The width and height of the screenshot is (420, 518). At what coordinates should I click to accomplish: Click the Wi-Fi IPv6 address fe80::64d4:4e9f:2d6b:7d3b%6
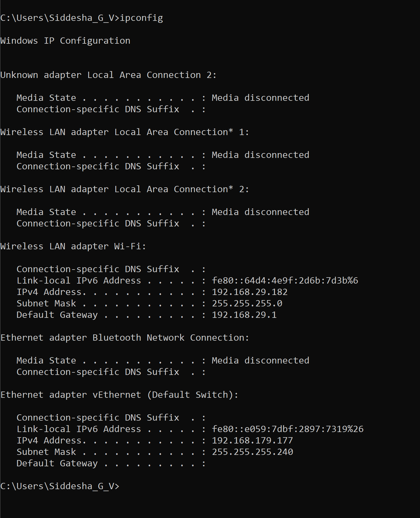[285, 280]
